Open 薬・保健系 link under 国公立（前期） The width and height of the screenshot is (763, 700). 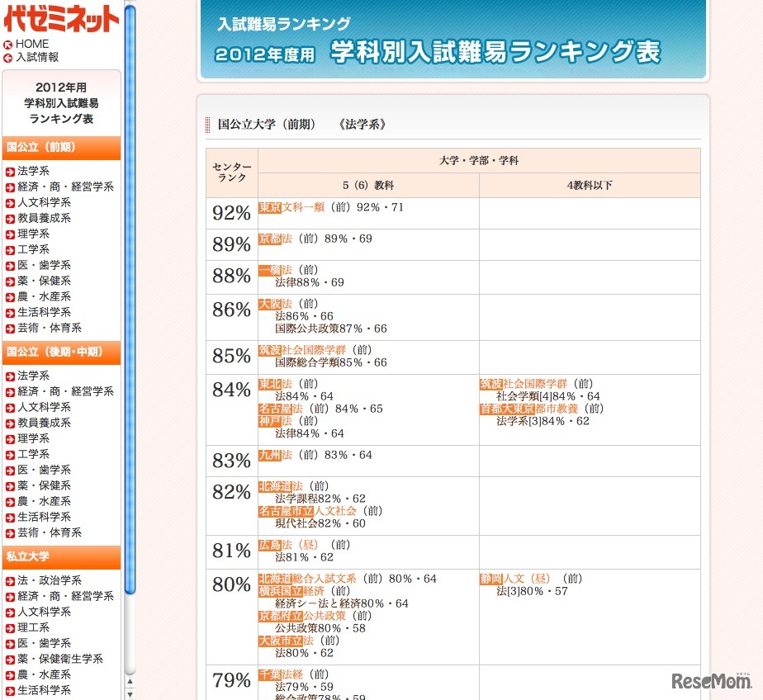[45, 281]
